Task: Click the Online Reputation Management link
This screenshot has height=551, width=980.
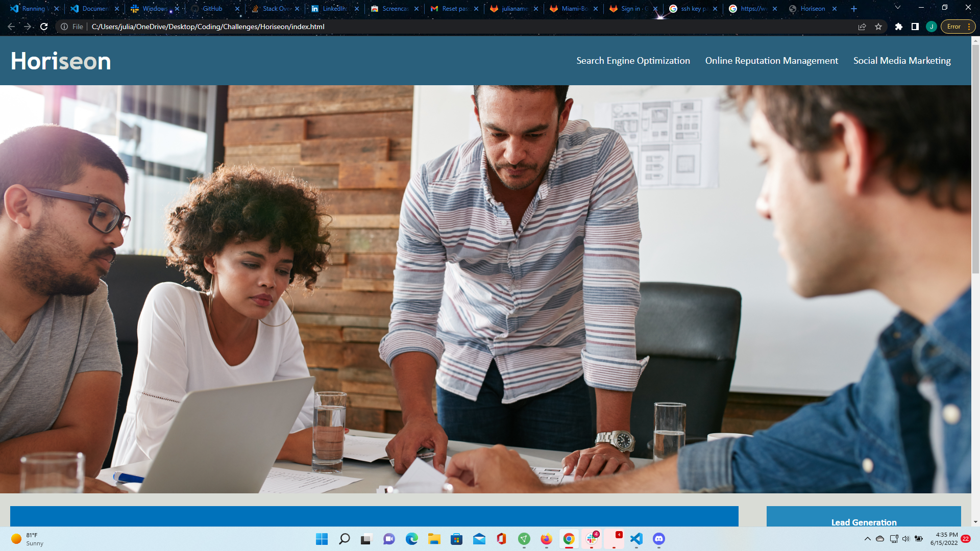Action: (x=771, y=61)
